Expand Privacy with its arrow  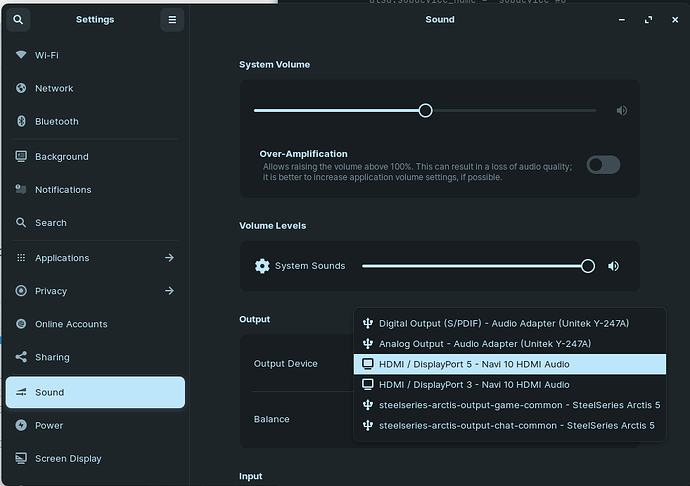pos(169,291)
